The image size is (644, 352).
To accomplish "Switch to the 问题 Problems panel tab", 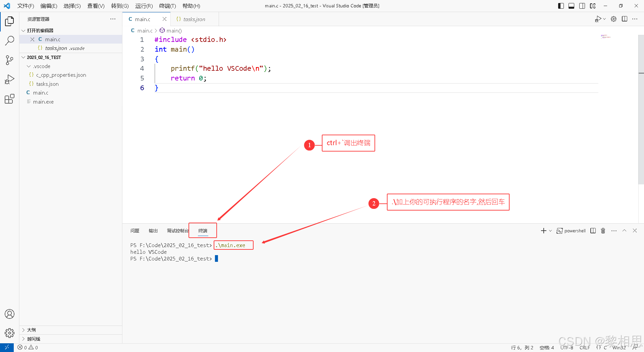I will 135,231.
